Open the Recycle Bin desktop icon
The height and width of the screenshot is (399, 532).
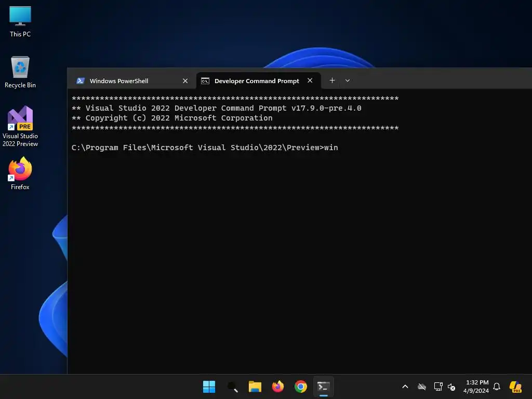coord(20,72)
